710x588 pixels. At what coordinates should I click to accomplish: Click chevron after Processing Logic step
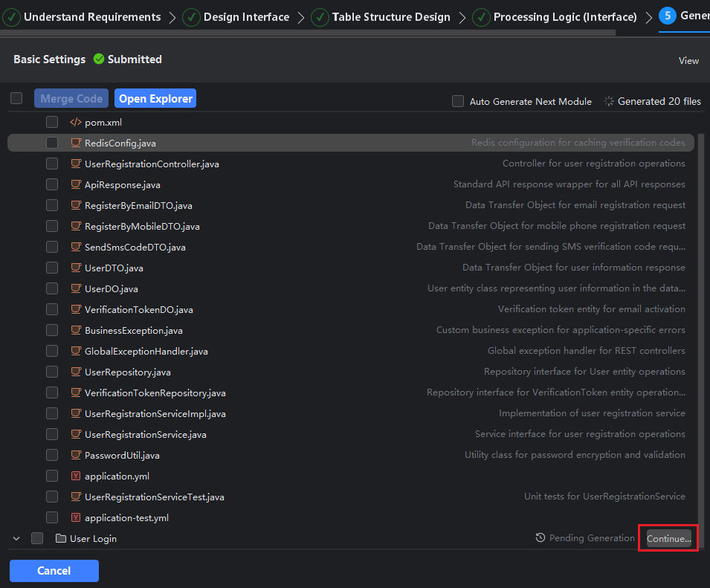point(648,17)
